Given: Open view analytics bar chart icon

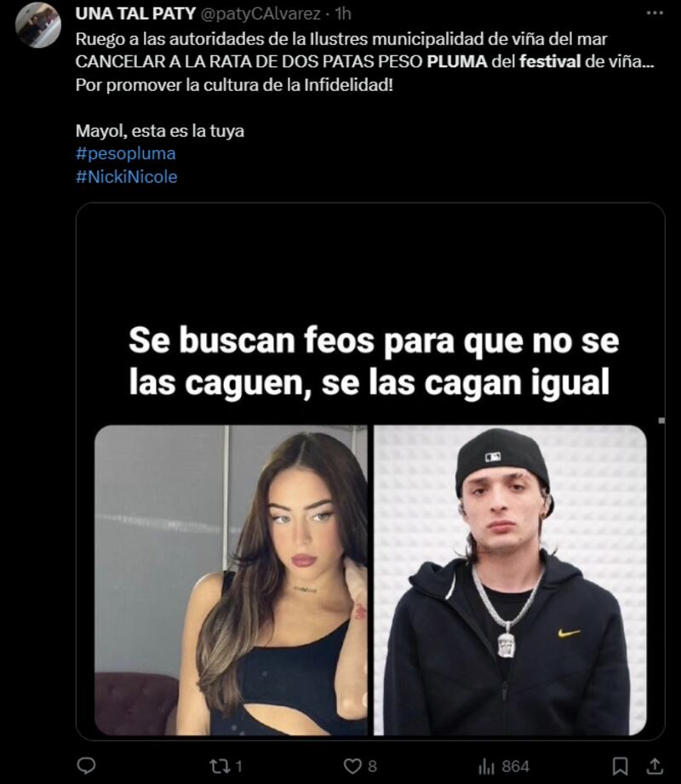Looking at the screenshot, I should (x=486, y=766).
